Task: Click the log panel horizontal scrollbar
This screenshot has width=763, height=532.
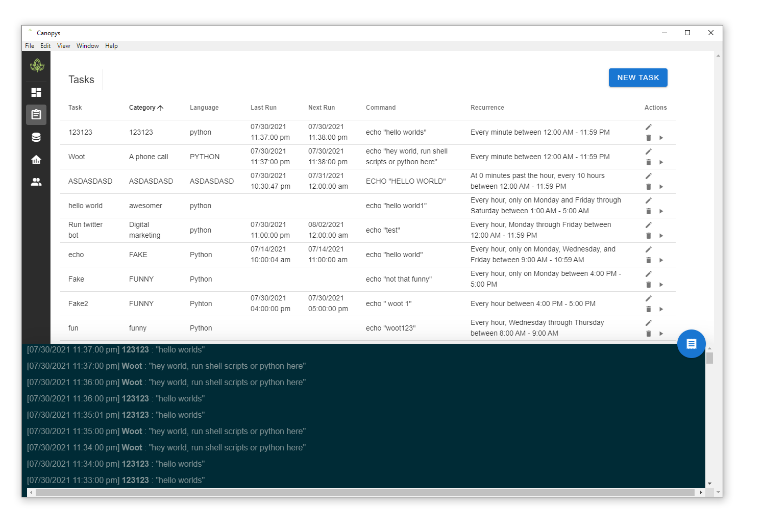Action: tap(365, 493)
